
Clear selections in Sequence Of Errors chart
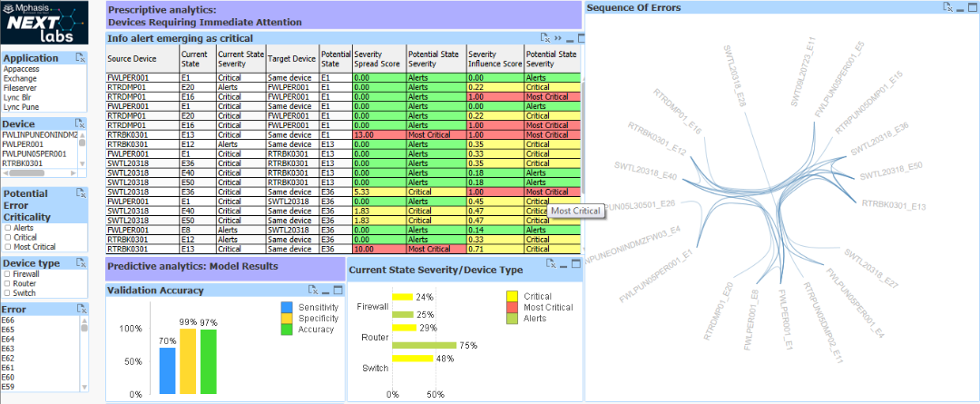(947, 7)
